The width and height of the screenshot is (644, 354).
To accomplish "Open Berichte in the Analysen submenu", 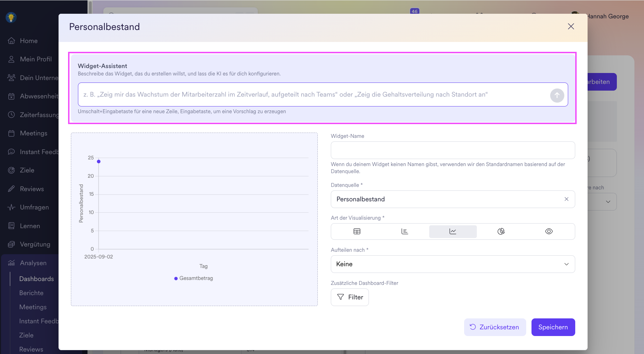I will pyautogui.click(x=31, y=293).
